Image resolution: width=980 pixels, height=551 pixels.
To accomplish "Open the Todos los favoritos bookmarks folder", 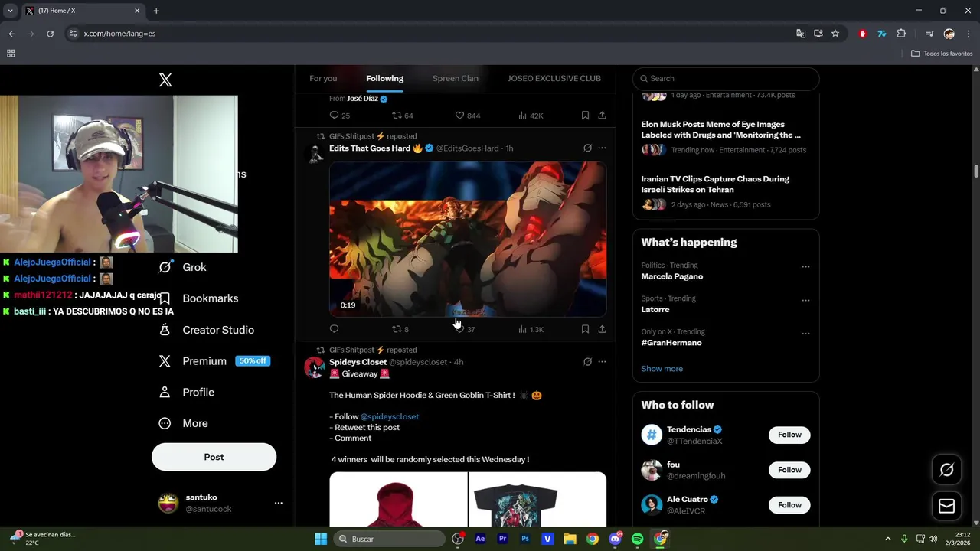I will (x=942, y=54).
